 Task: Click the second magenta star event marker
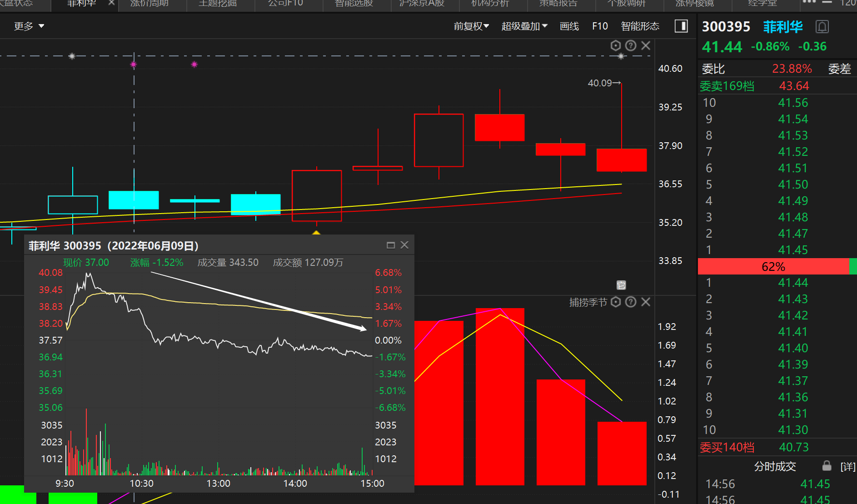[x=194, y=65]
